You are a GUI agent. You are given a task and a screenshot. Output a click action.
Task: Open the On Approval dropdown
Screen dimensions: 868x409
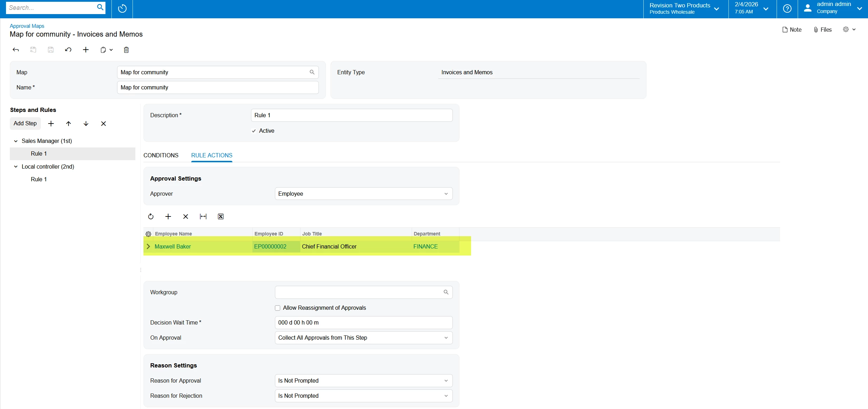click(x=363, y=338)
